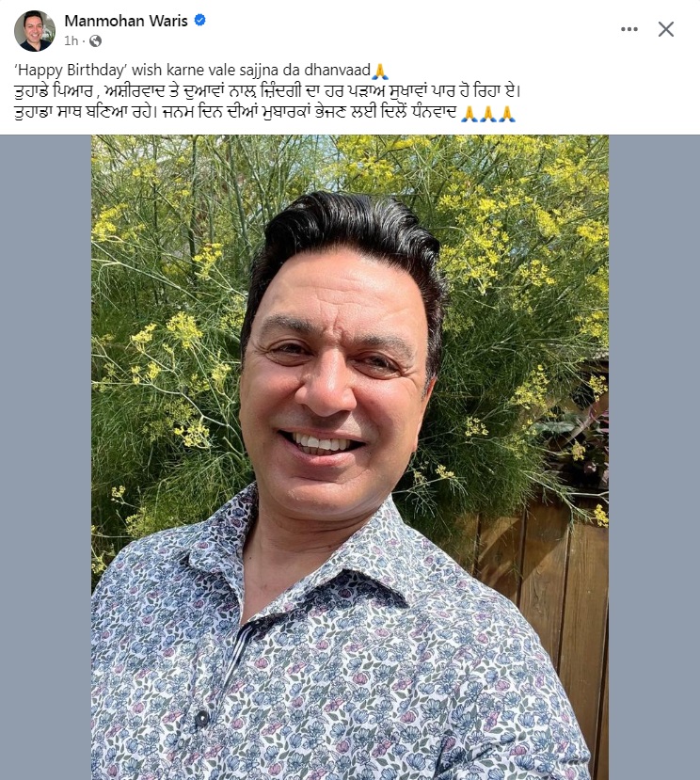Click first of three folded hands emojis
The width and height of the screenshot is (700, 780).
coord(469,114)
